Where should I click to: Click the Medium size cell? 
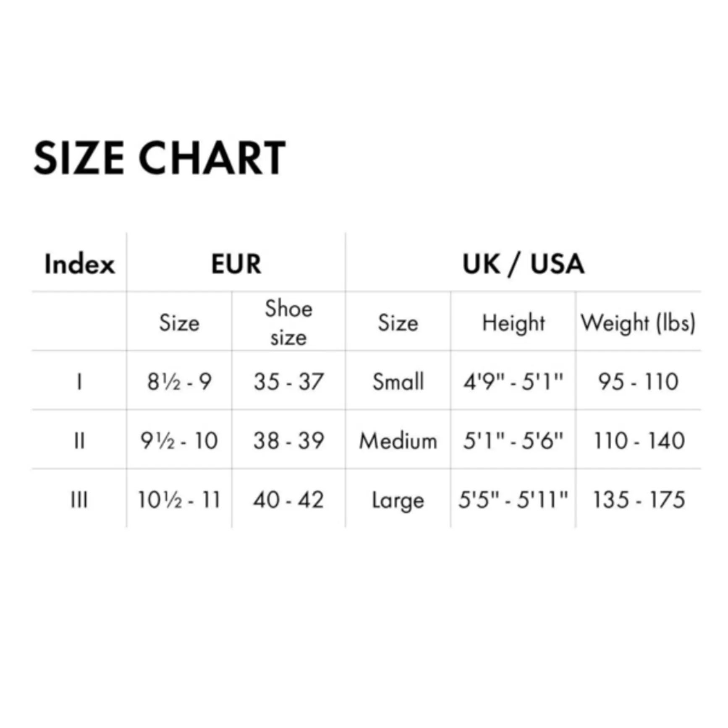click(398, 441)
